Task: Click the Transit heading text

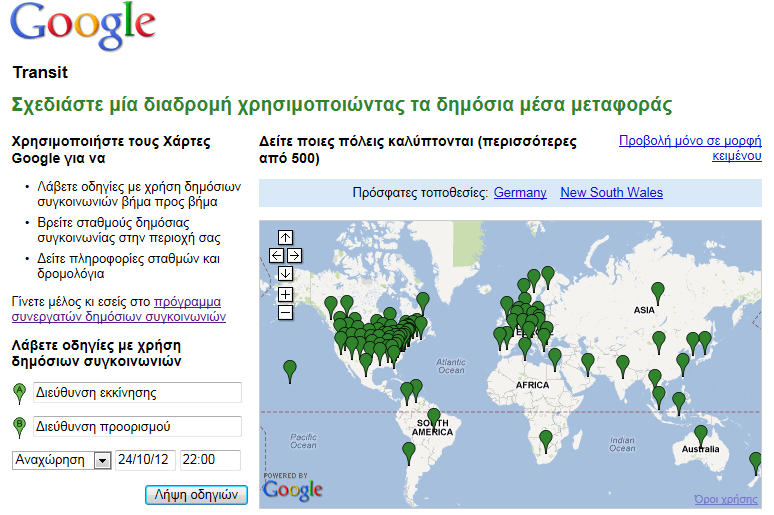Action: tap(40, 73)
